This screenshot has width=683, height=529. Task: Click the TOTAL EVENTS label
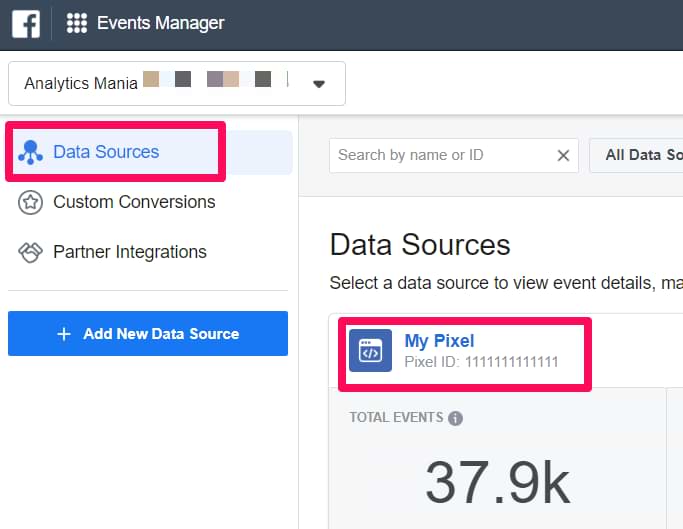coord(396,417)
